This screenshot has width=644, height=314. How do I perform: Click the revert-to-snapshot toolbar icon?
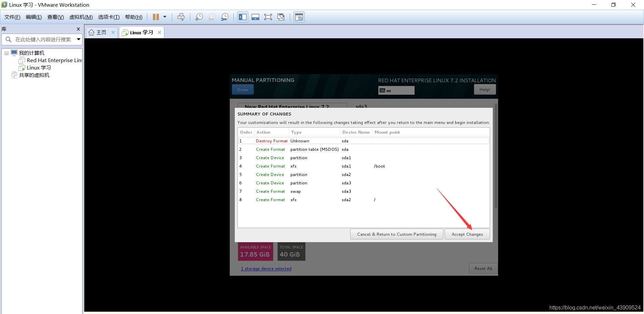coord(212,17)
